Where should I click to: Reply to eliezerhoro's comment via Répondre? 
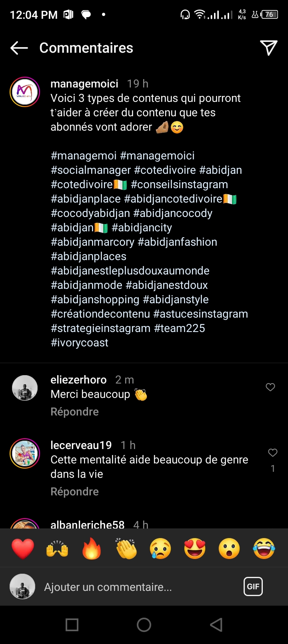(74, 411)
